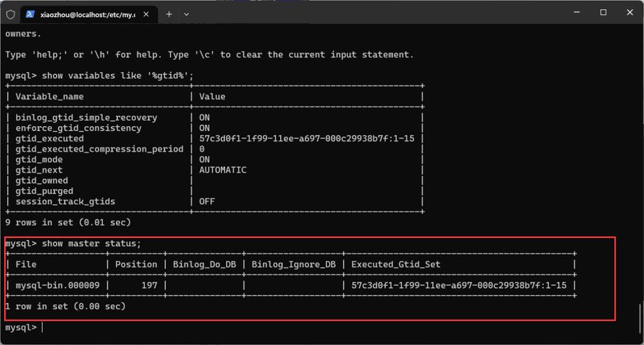The width and height of the screenshot is (644, 345).
Task: Click the 'gtid_owned' variable name
Action: pos(42,181)
